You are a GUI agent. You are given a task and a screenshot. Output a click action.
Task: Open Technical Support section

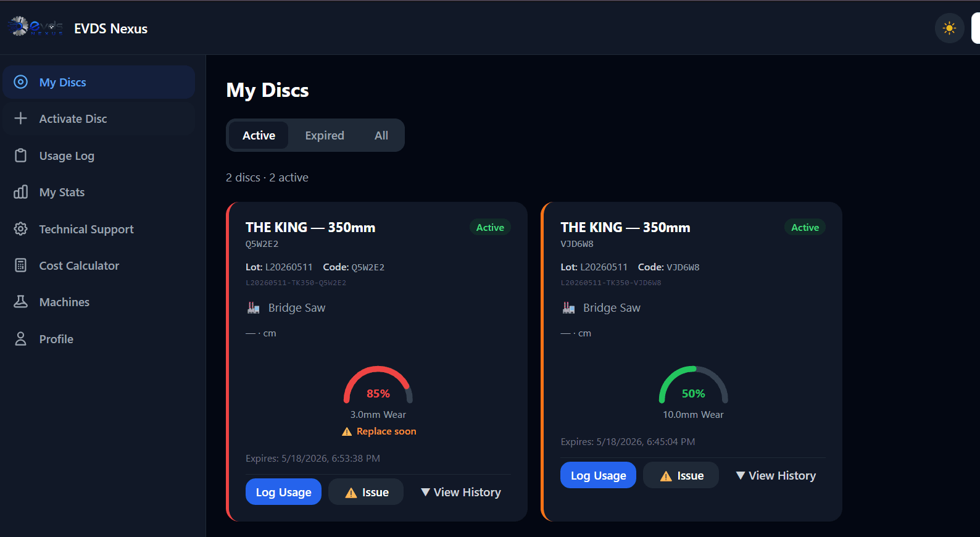click(x=99, y=229)
